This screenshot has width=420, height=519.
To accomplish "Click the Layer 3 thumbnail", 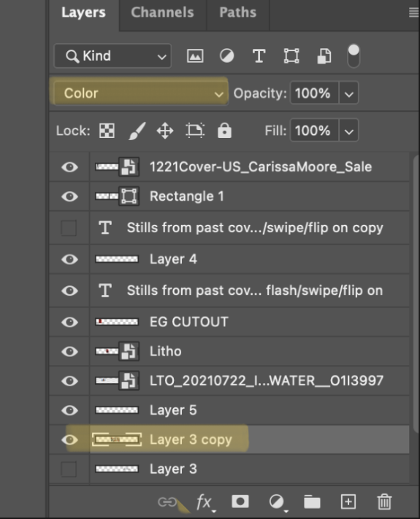I will click(x=117, y=469).
